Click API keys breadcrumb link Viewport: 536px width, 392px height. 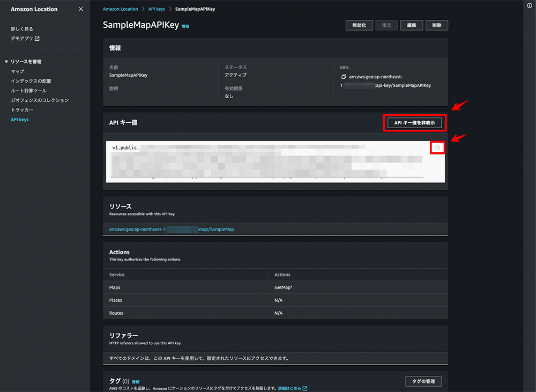pos(157,9)
